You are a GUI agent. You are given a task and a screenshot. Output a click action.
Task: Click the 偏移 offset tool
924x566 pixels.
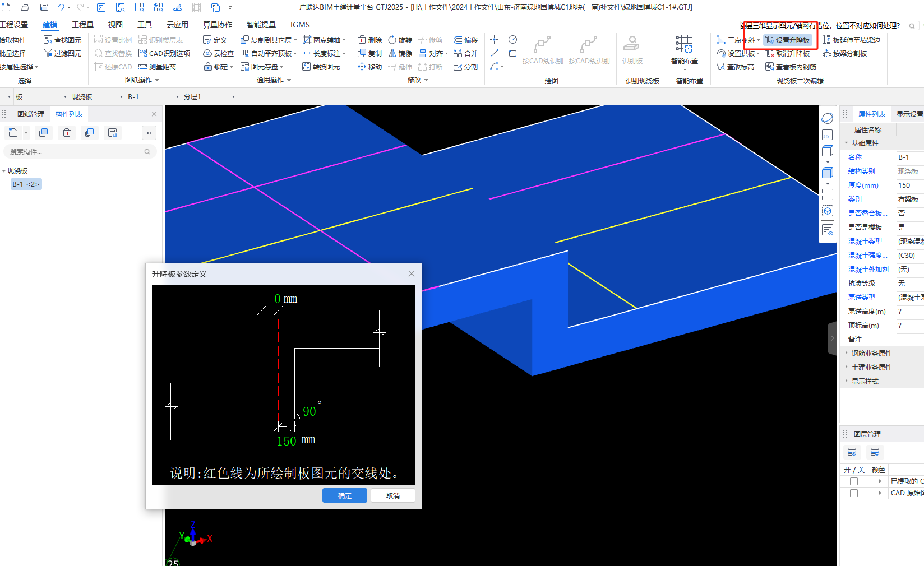pos(466,40)
